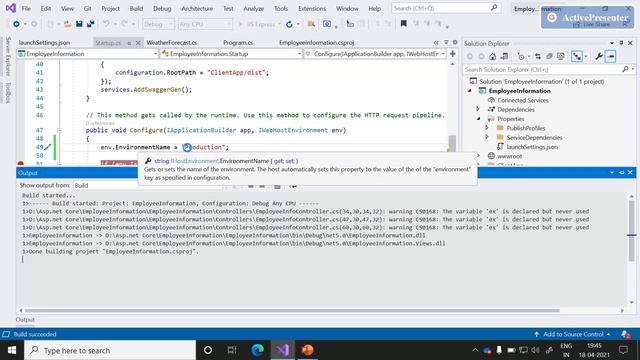Screen dimensions: 640x360
Task: Toggle Auto Hide pin on Solution Explorer panel
Action: 621,43
